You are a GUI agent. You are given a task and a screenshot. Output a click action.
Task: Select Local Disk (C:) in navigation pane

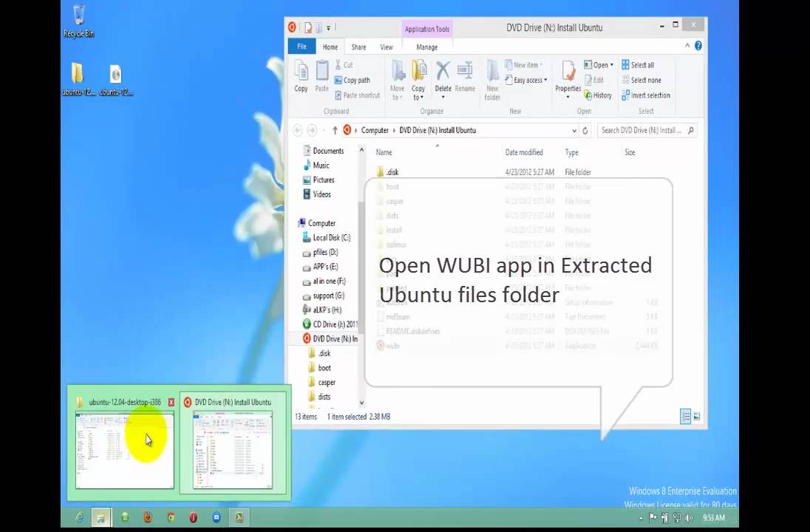327,238
